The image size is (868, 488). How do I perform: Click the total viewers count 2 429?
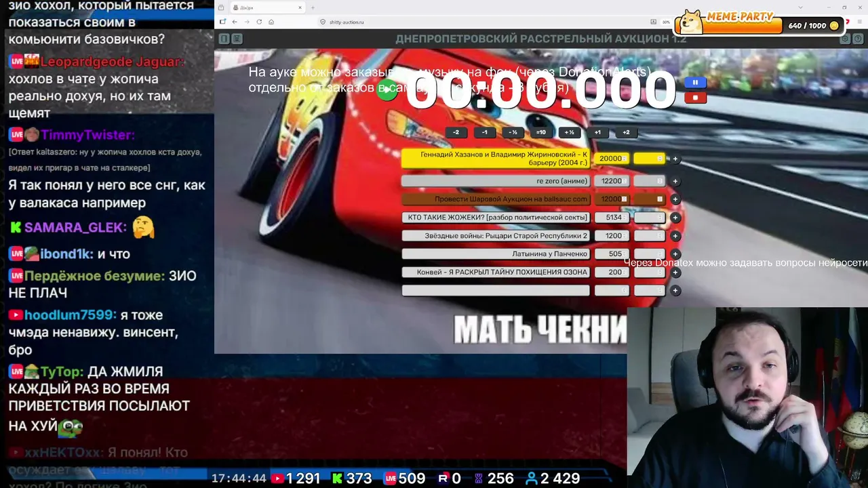[553, 479]
